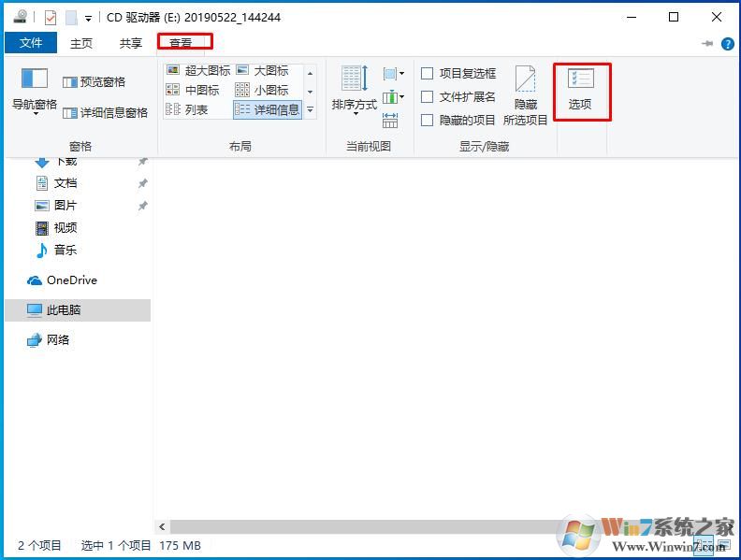Click the 此电脑 monitor icon
The height and width of the screenshot is (560, 741).
[x=35, y=310]
